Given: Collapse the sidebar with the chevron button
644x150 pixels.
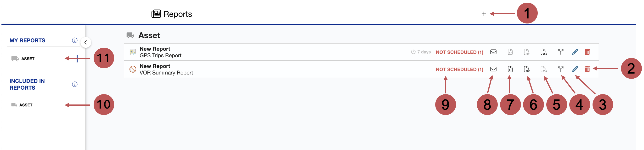Looking at the screenshot, I should click(85, 42).
